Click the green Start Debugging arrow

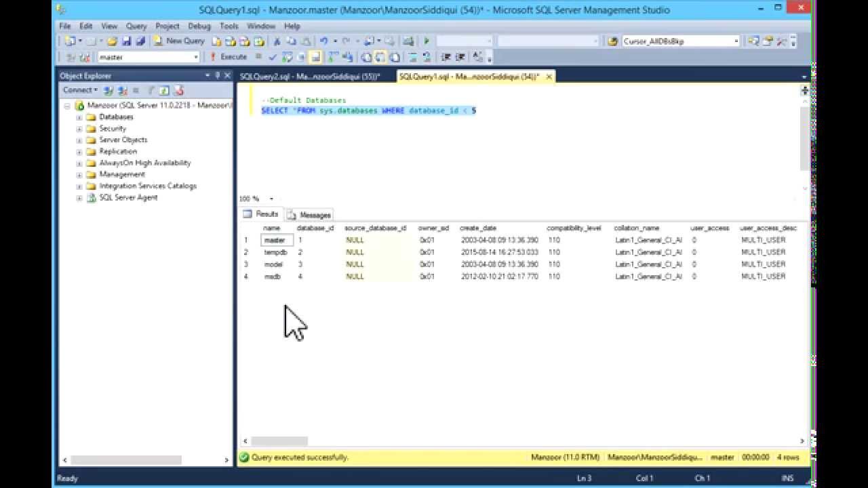427,41
